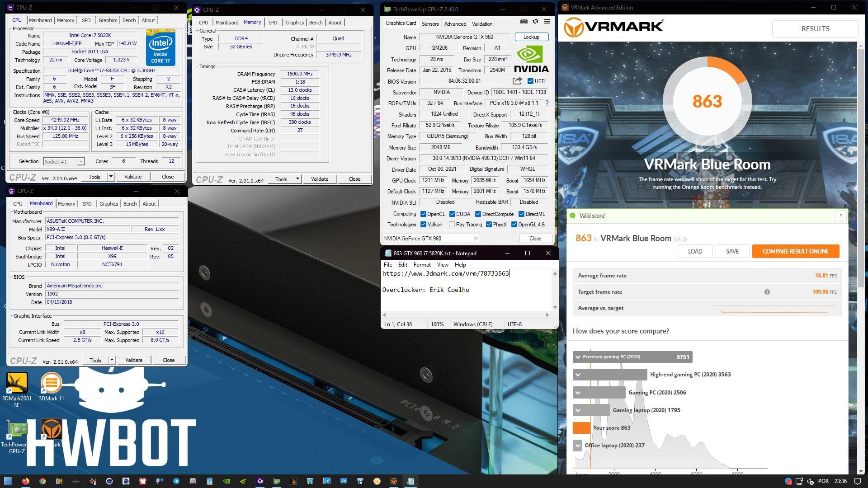Click the SAVE button in VRMark
The image size is (868, 488).
pyautogui.click(x=732, y=251)
